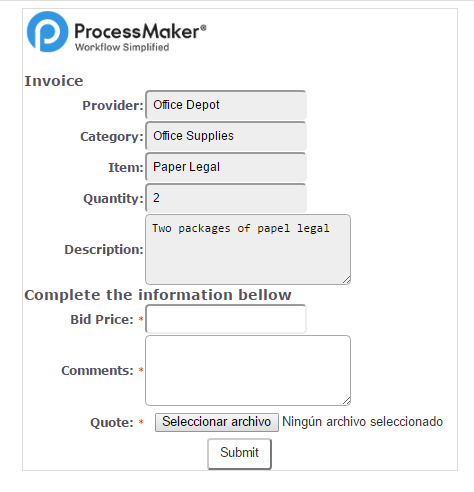
Task: Submit the invoice form
Action: tap(240, 454)
